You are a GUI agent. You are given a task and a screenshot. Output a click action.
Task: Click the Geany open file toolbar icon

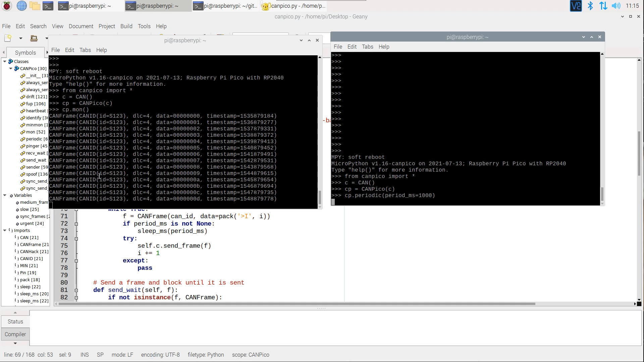pos(34,38)
